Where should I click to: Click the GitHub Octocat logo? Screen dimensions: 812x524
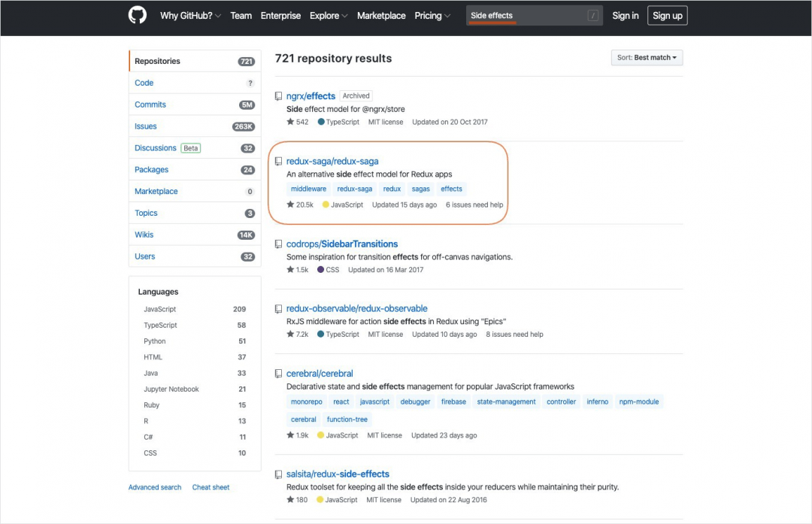(x=137, y=16)
